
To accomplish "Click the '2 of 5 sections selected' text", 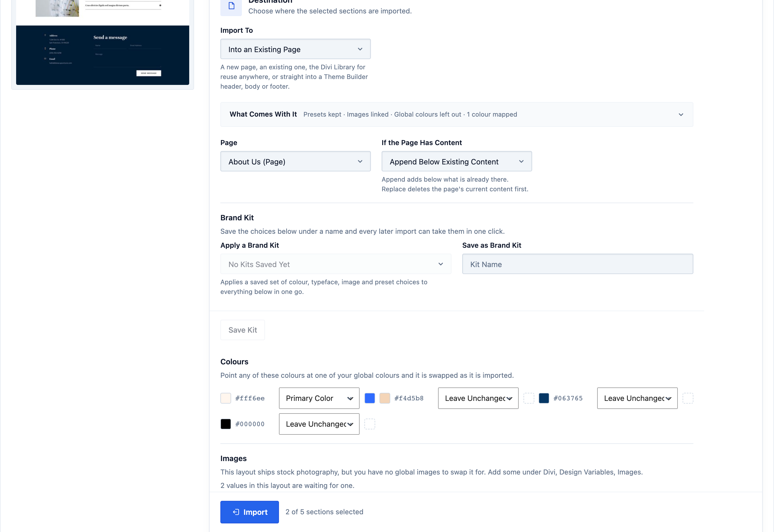I will 324,512.
